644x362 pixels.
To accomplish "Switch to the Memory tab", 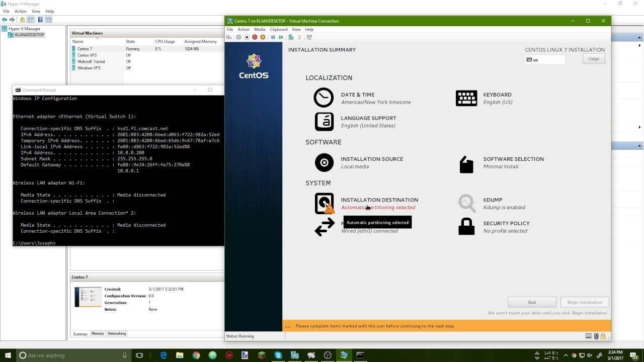I will (98, 334).
